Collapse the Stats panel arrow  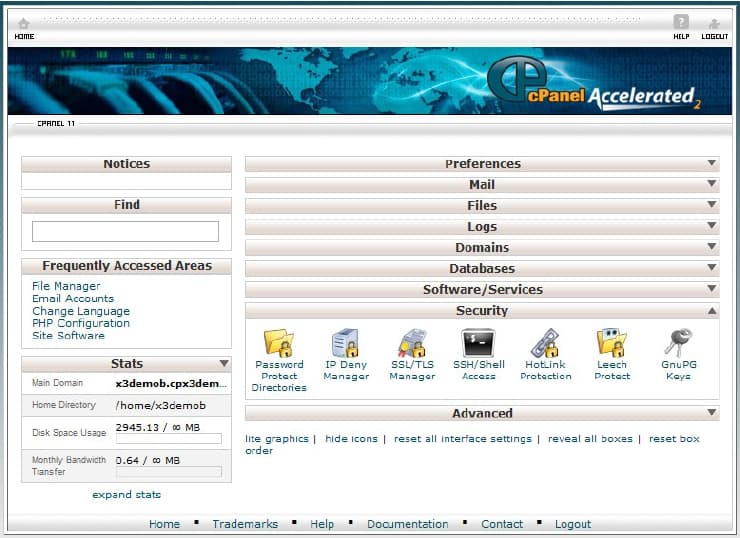[x=224, y=364]
